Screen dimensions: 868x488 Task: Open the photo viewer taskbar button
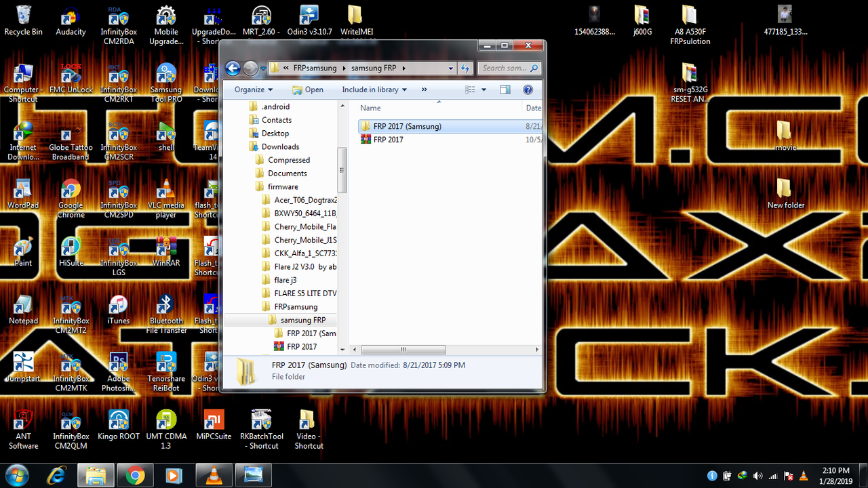pos(253,476)
